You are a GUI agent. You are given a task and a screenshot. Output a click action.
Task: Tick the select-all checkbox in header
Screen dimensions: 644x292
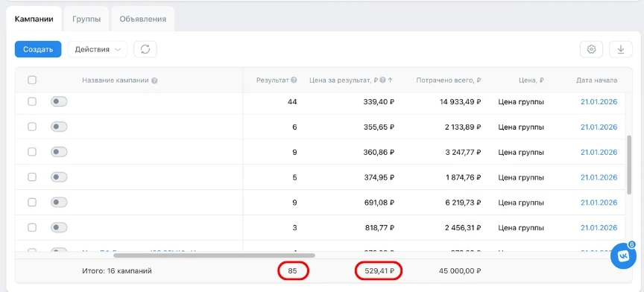(x=32, y=80)
